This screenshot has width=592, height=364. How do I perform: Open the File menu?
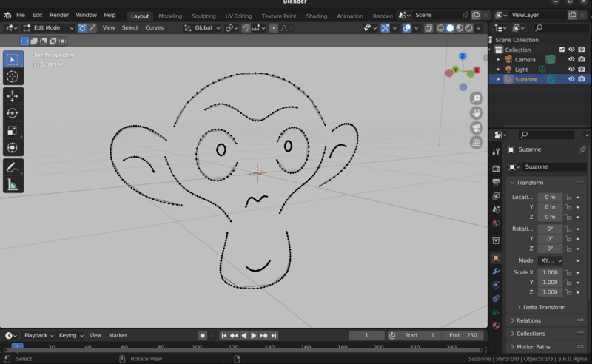click(21, 15)
